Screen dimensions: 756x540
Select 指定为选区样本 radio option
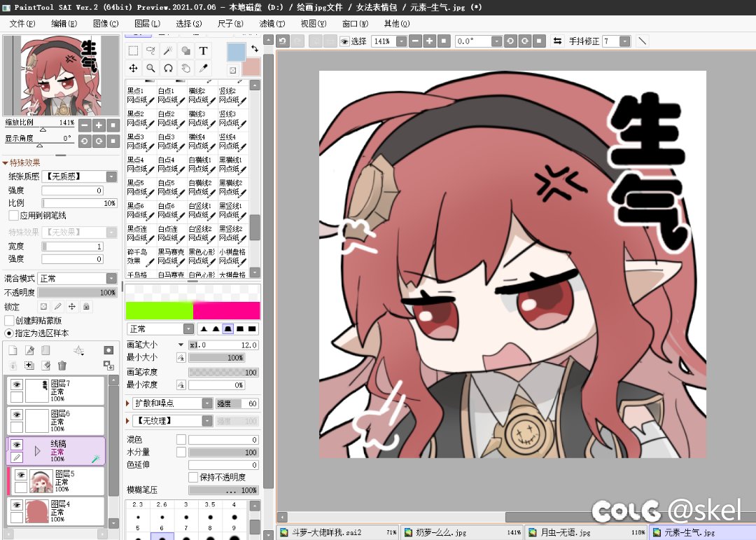(8, 333)
